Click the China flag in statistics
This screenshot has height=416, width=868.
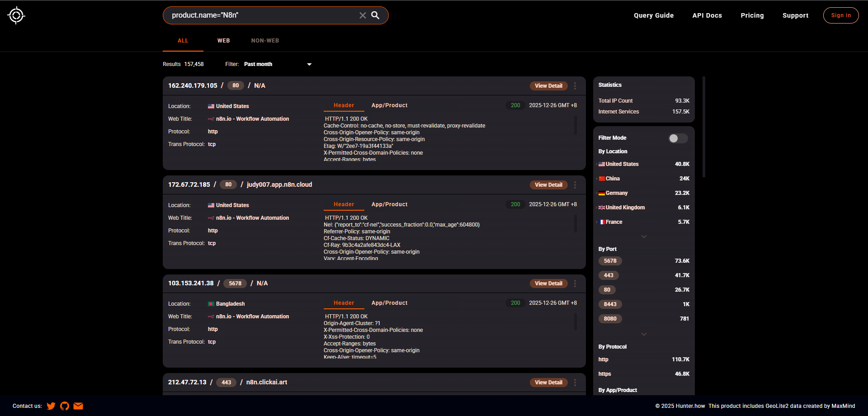pyautogui.click(x=602, y=179)
